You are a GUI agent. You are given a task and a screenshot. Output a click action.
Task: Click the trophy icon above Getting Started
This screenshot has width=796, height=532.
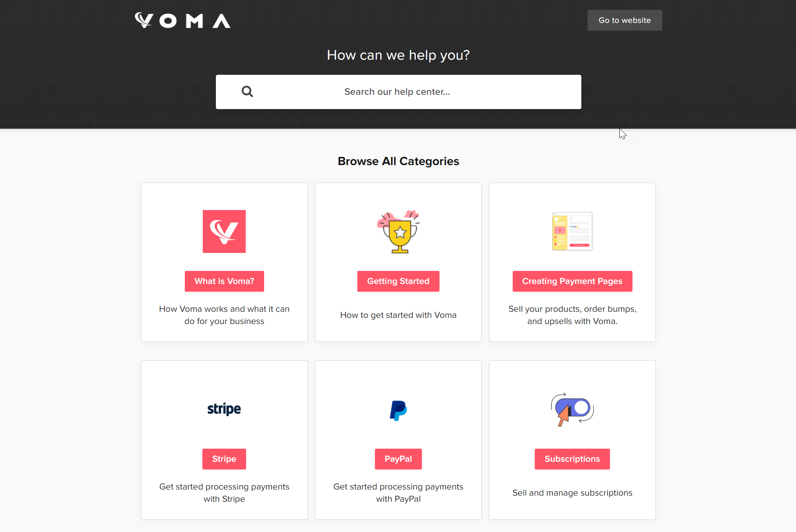(x=398, y=232)
